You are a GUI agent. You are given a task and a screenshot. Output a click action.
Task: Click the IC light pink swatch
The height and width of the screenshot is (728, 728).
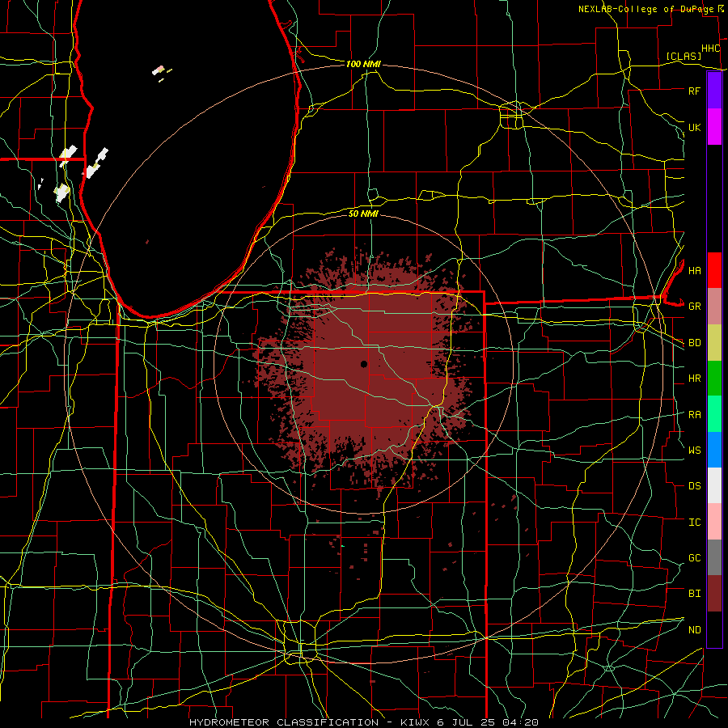coord(714,522)
